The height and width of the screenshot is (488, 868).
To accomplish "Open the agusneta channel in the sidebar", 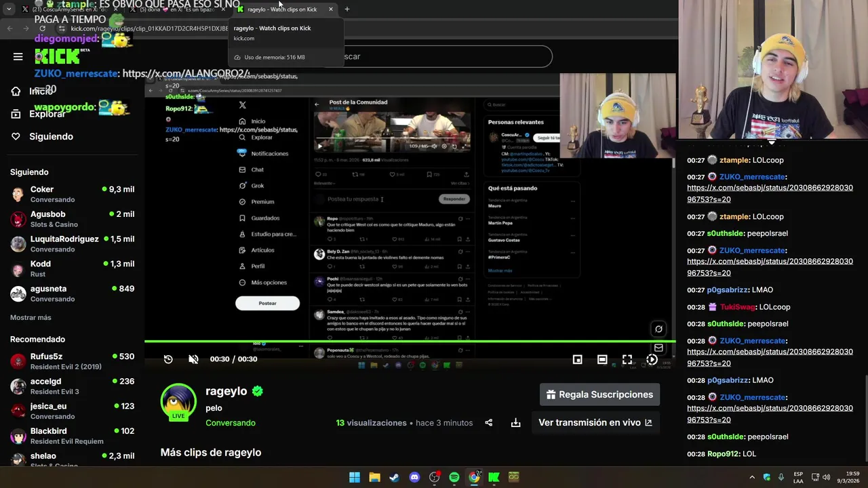I will point(72,293).
